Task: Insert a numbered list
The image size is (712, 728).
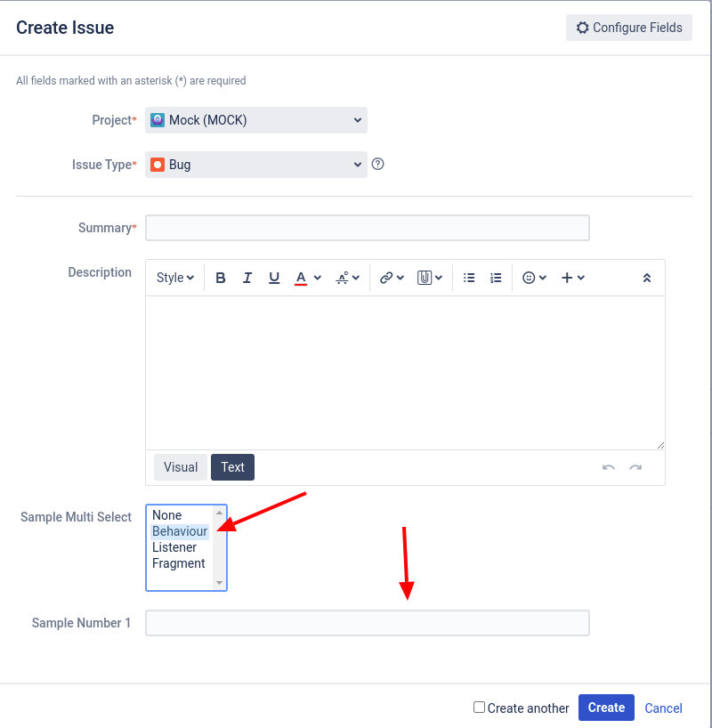Action: [496, 278]
